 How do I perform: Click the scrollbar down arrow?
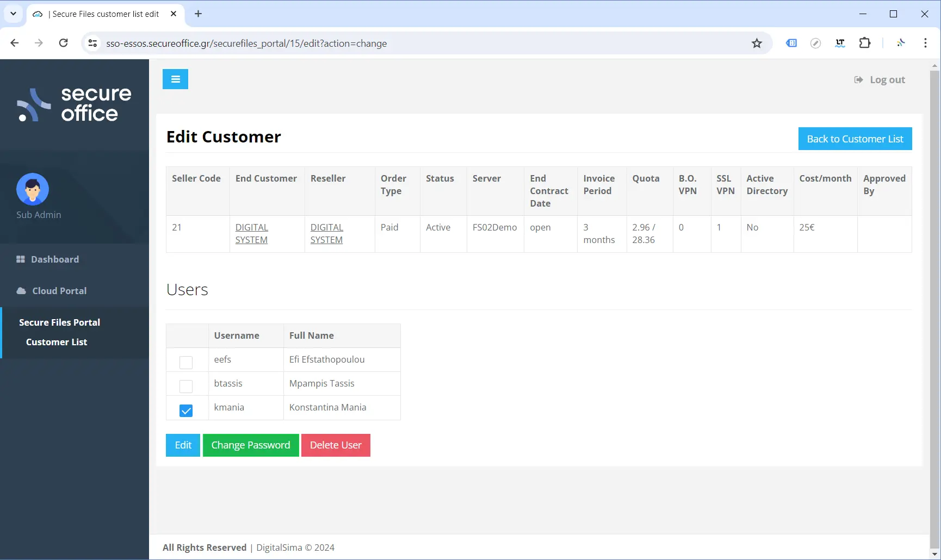point(935,555)
